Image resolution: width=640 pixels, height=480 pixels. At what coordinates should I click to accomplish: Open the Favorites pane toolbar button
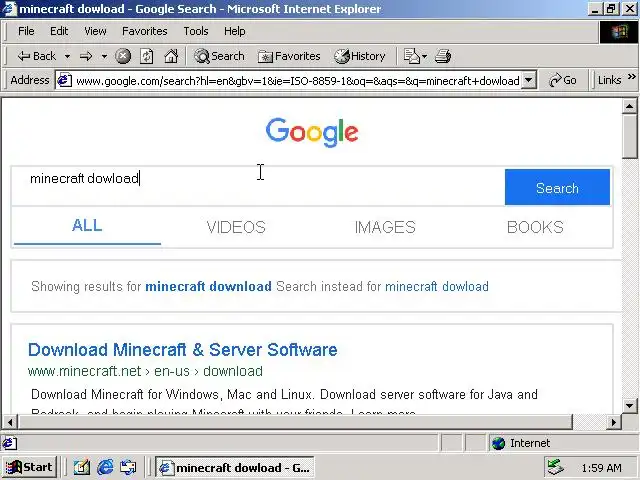point(289,56)
